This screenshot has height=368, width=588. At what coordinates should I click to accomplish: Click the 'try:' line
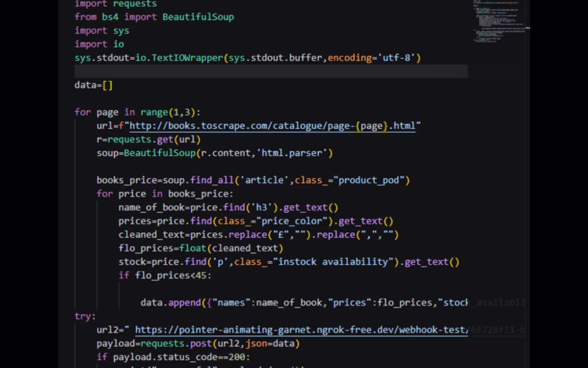(85, 316)
